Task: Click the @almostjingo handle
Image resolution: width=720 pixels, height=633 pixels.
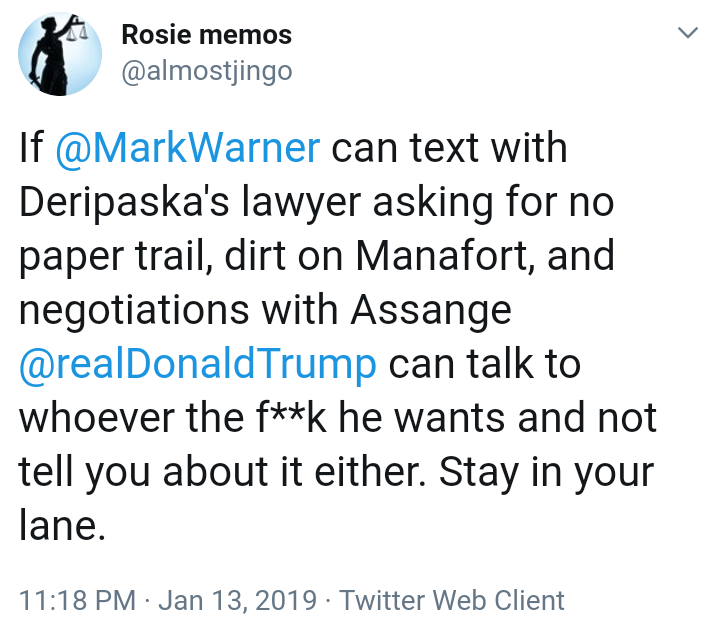Action: 207,71
